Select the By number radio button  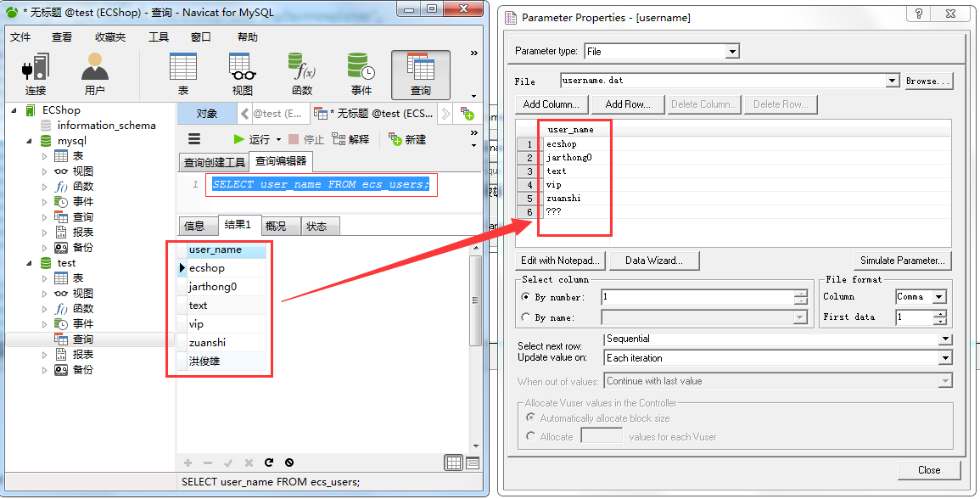click(x=525, y=297)
